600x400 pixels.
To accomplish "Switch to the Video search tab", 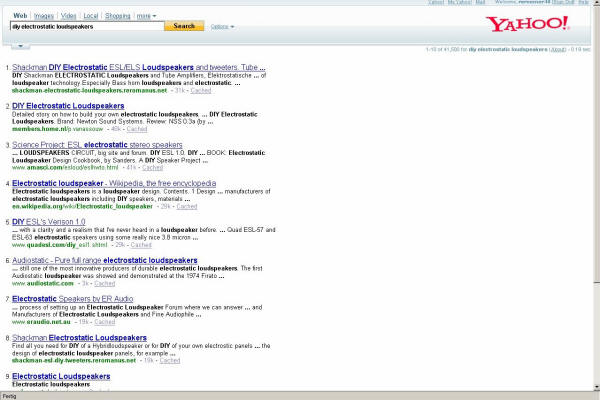I will (x=68, y=16).
